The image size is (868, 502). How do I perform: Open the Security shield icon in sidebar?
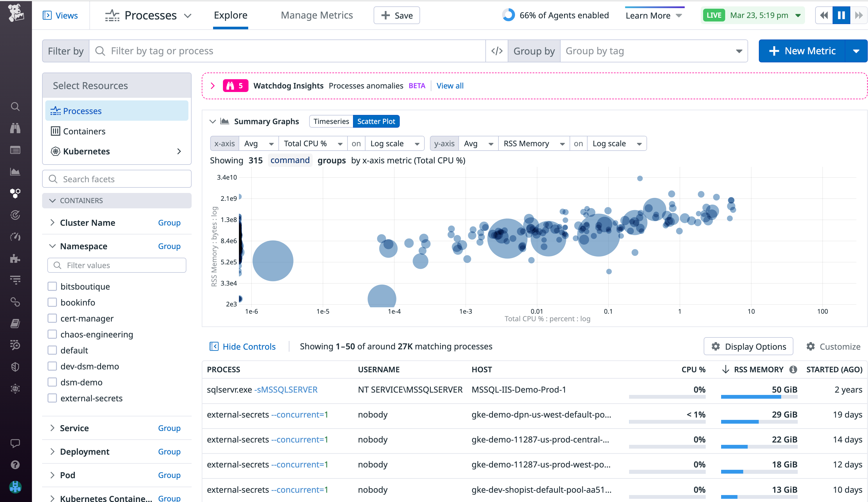click(15, 367)
